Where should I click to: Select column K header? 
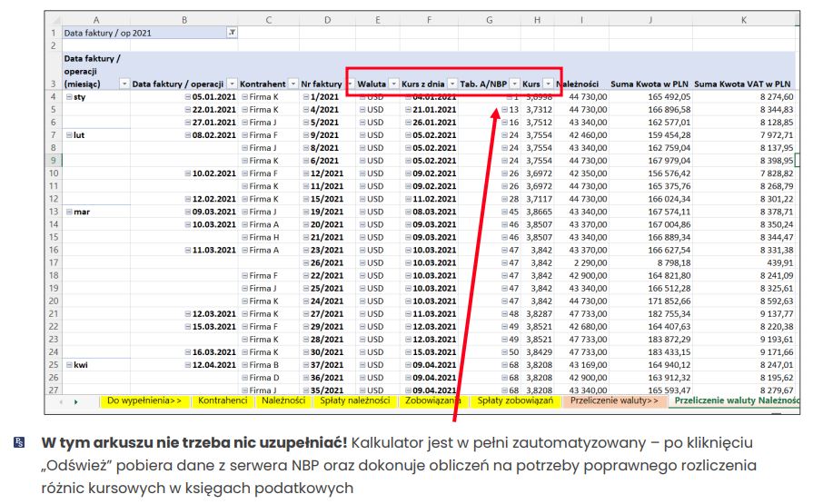pyautogui.click(x=743, y=18)
